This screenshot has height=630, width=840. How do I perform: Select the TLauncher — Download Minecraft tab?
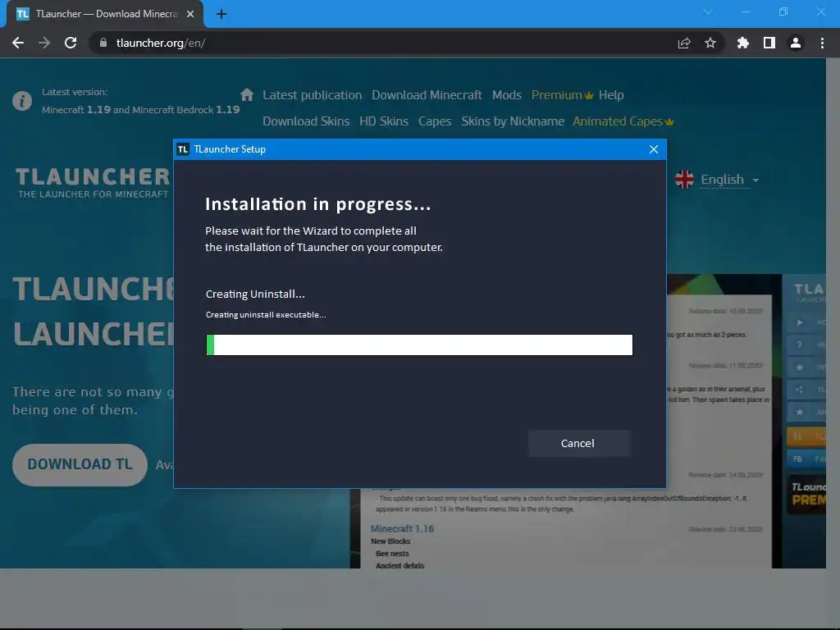tap(105, 14)
